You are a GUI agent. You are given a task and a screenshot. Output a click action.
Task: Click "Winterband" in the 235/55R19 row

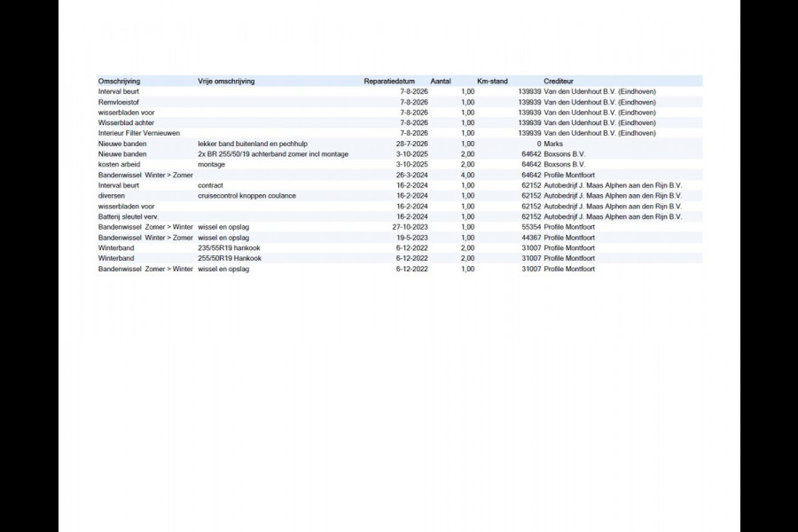(116, 248)
